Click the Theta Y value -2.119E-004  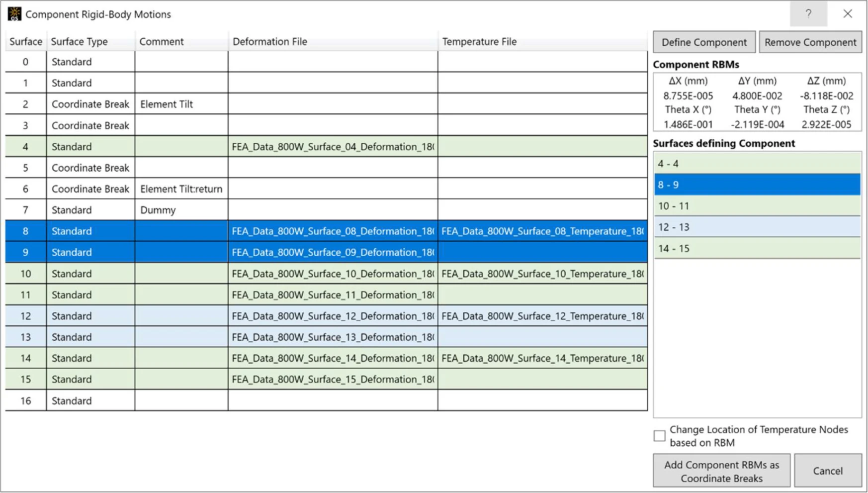click(757, 124)
